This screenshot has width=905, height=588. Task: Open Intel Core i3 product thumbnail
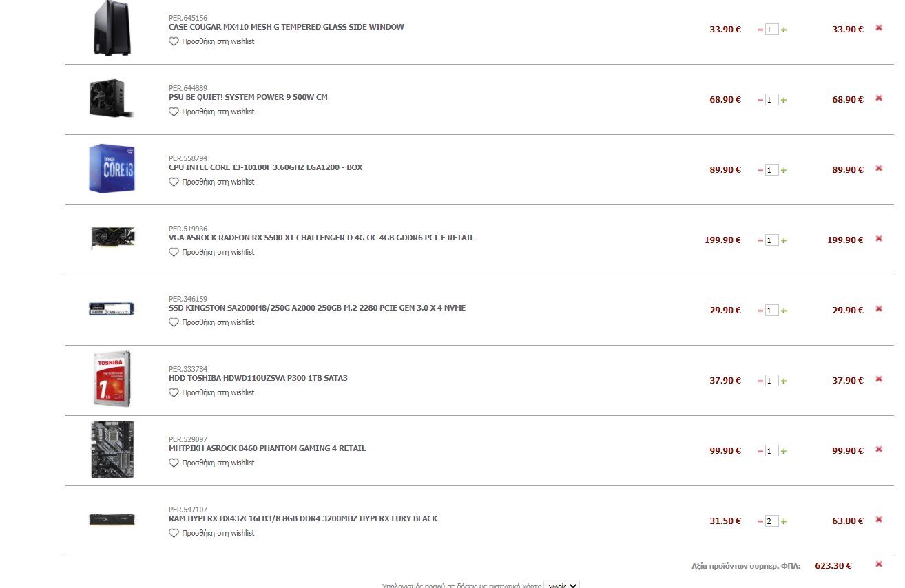click(x=112, y=168)
